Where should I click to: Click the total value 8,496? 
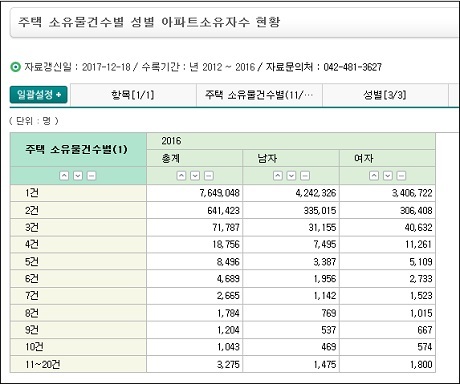(228, 262)
